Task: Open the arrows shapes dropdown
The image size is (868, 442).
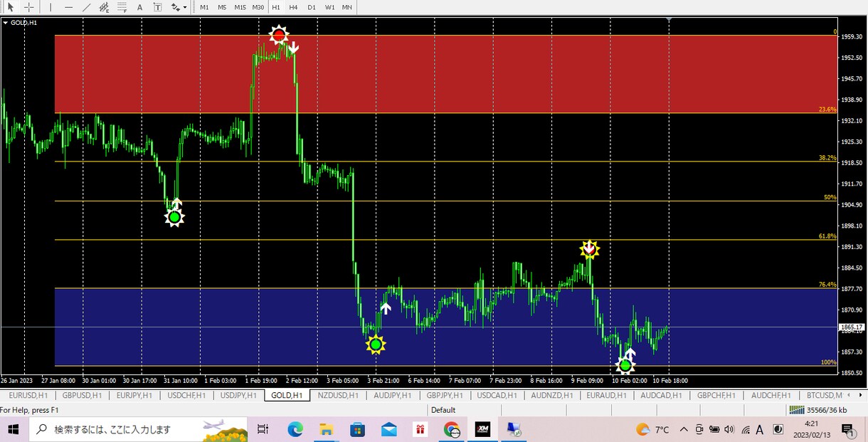Action: coord(179,7)
